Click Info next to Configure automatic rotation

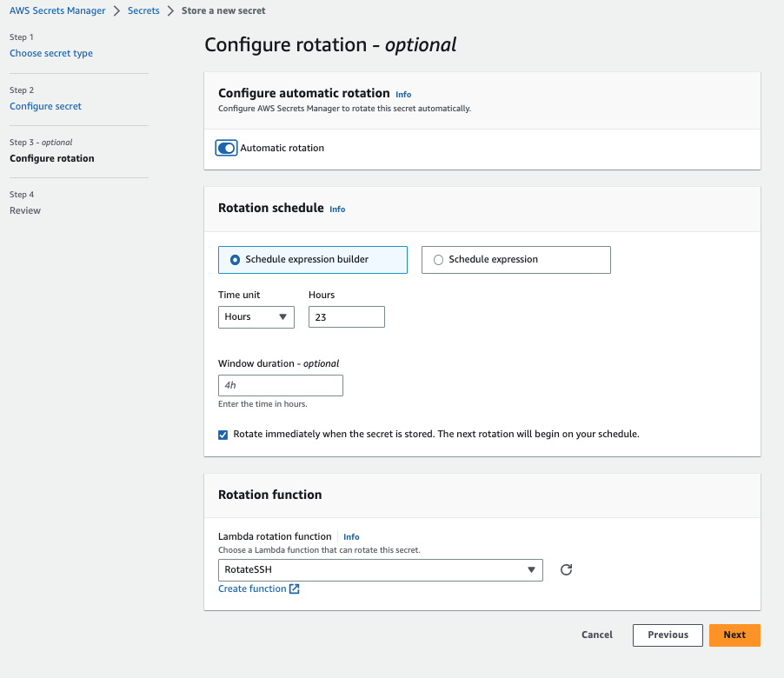(x=403, y=94)
